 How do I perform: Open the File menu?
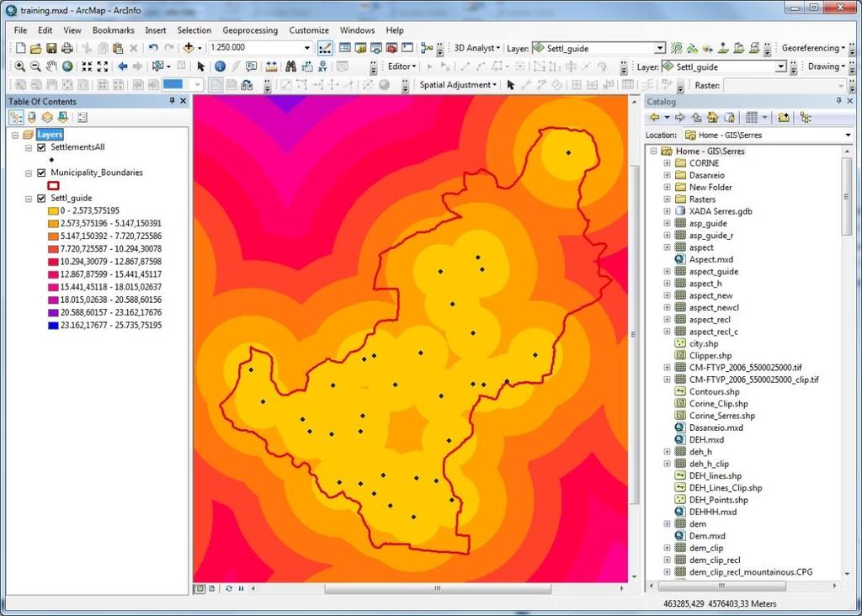[x=20, y=30]
